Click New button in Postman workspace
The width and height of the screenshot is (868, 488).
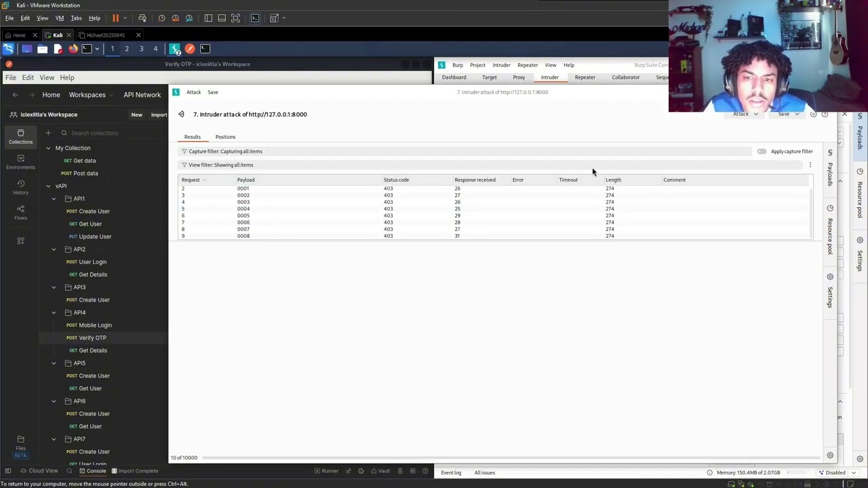[x=136, y=115]
